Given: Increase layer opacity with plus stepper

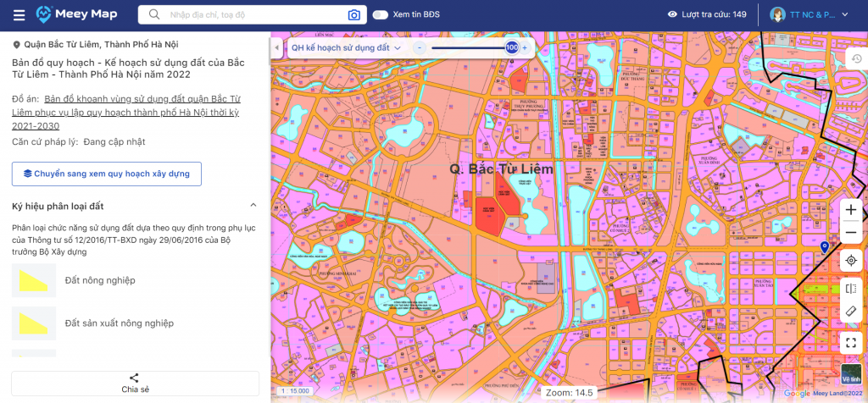Looking at the screenshot, I should [x=524, y=48].
